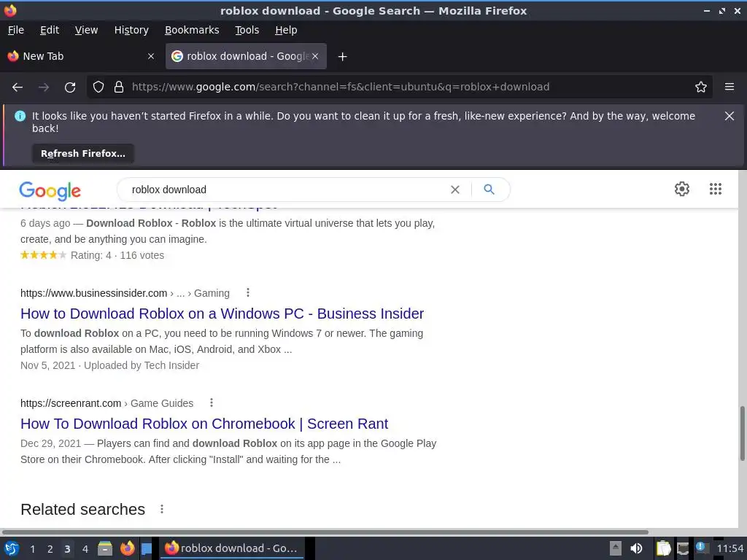Switch to workspace 4 in taskbar
Image resolution: width=747 pixels, height=560 pixels.
85,549
